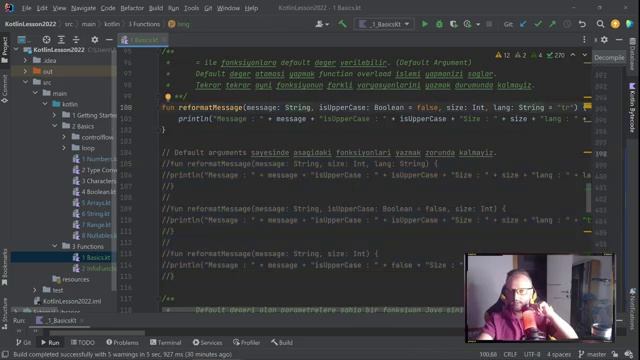Open Project panel settings gear
The height and width of the screenshot is (360, 640).
[x=95, y=40]
